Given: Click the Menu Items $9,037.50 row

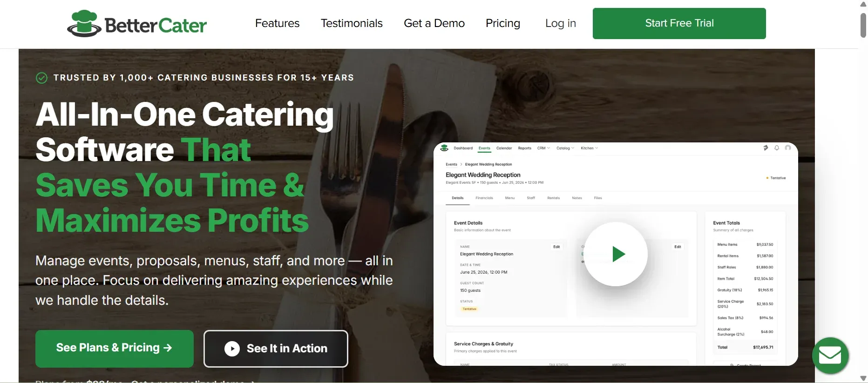Looking at the screenshot, I should pyautogui.click(x=745, y=244).
